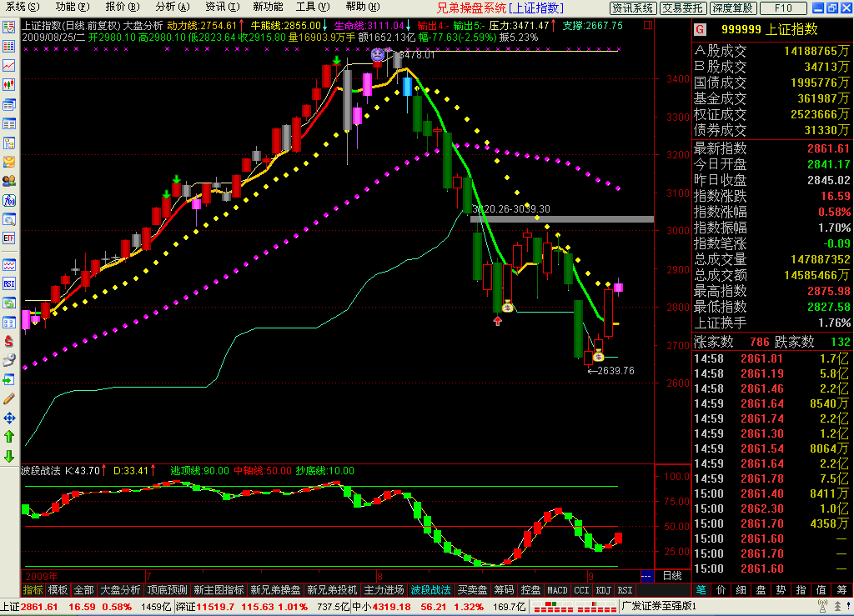The height and width of the screenshot is (616, 854).
Task: Open the 报价(B) menu
Action: (123, 7)
